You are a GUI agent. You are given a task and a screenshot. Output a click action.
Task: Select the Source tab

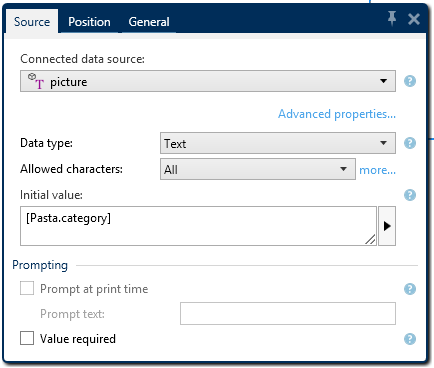32,22
